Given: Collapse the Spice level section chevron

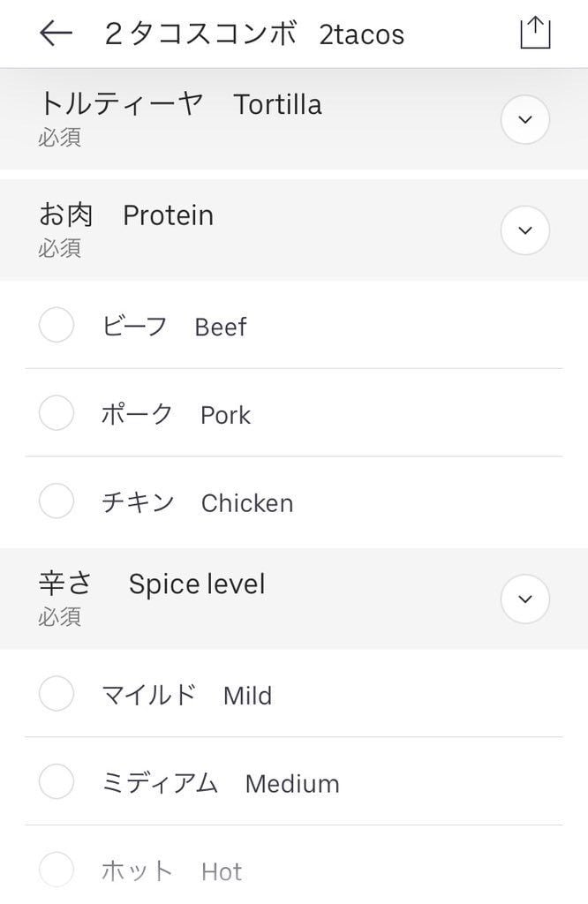Looking at the screenshot, I should pyautogui.click(x=525, y=599).
